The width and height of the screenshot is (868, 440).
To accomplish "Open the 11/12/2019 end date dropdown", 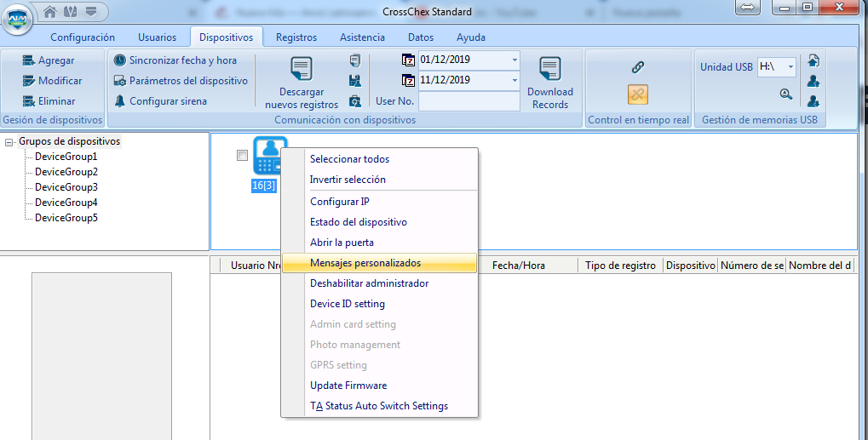I will (514, 80).
